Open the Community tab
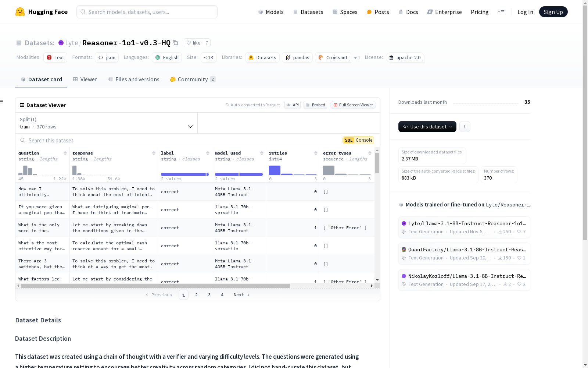Screen dimensions: 588x368 [x=193, y=79]
